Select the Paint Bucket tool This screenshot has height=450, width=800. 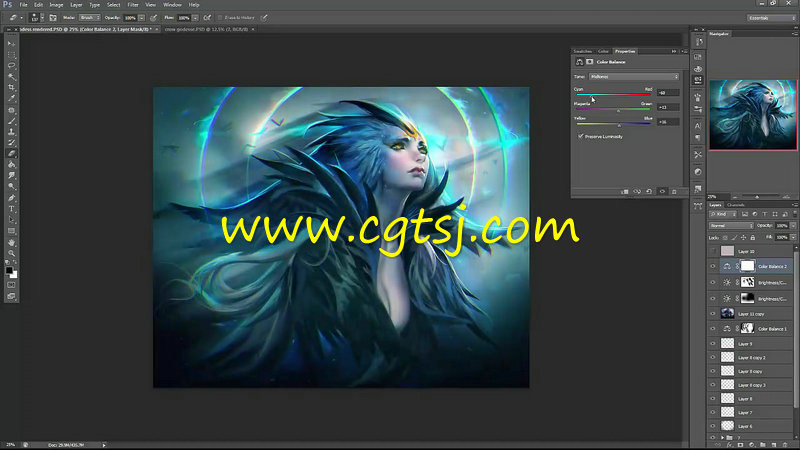point(11,165)
